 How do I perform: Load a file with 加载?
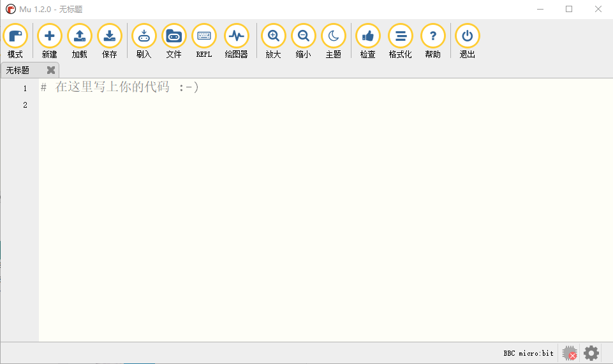tap(79, 41)
